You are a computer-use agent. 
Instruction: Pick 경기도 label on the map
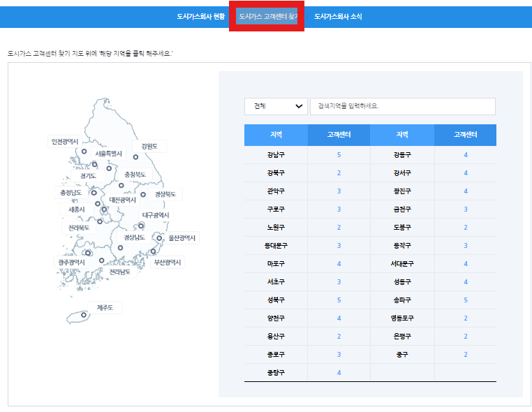click(88, 176)
